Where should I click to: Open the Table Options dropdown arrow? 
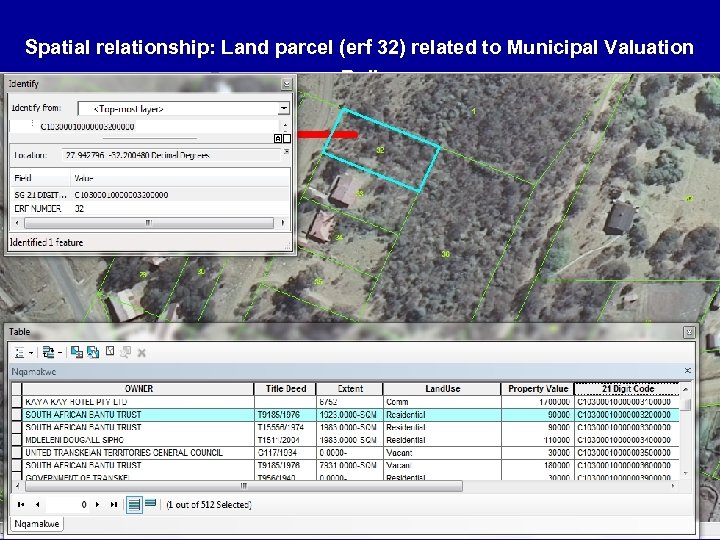click(31, 353)
